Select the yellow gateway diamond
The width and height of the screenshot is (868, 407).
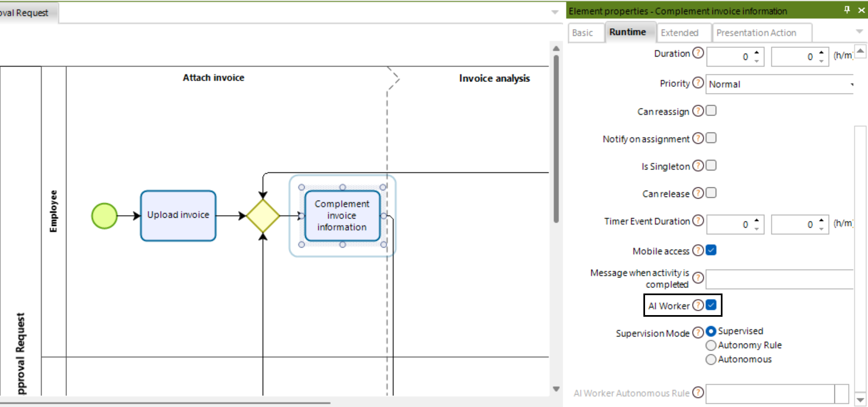(263, 216)
